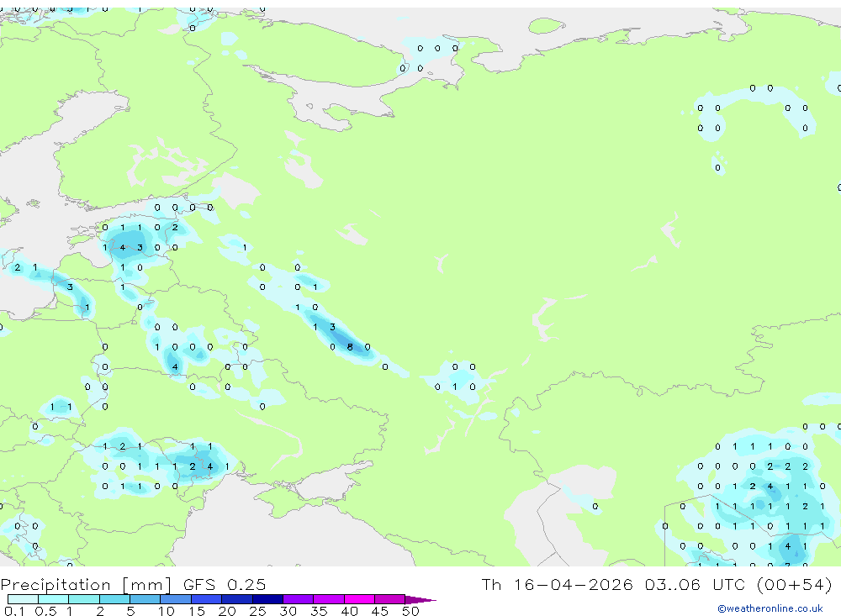Screen dimensions: 841x616
Task: Click the 0.5–1 mm legend color box
Action: (x=54, y=599)
